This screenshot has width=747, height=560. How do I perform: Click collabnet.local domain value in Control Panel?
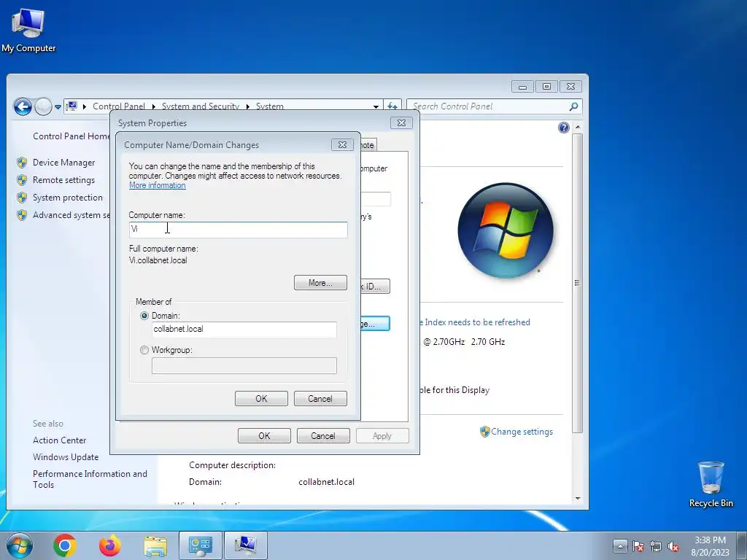pos(326,482)
